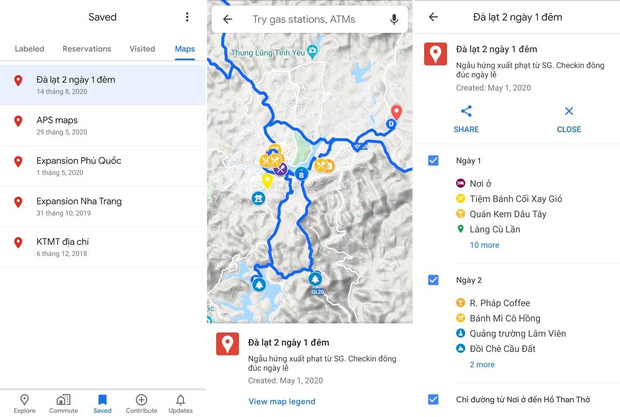The width and height of the screenshot is (620, 417).
Task: Switch to the Labeled tab
Action: click(x=29, y=49)
